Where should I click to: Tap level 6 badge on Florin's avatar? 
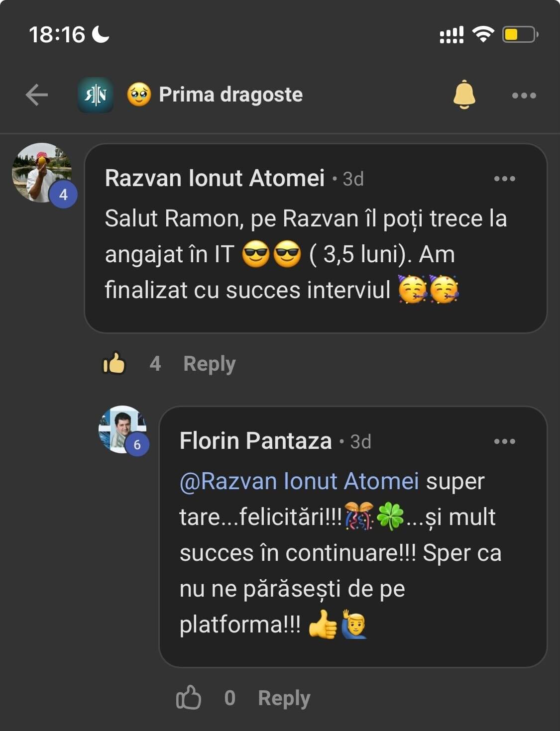[137, 444]
